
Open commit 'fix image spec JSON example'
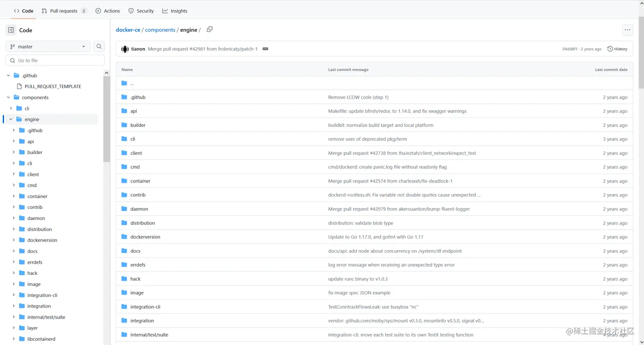pos(359,293)
